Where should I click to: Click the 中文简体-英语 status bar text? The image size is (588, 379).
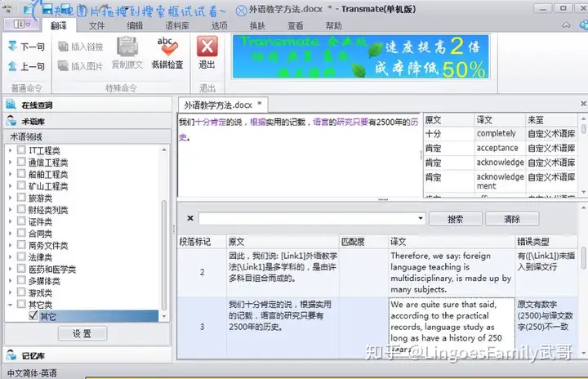coord(32,373)
